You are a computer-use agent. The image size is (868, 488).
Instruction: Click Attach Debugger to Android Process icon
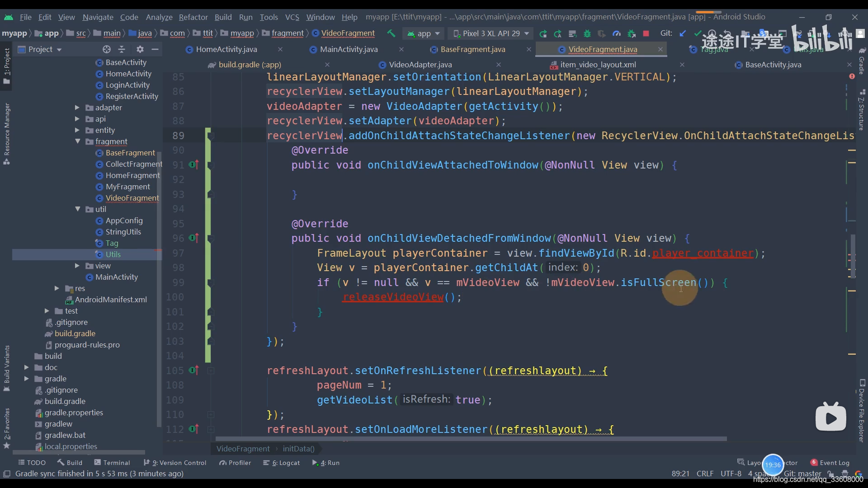click(632, 33)
